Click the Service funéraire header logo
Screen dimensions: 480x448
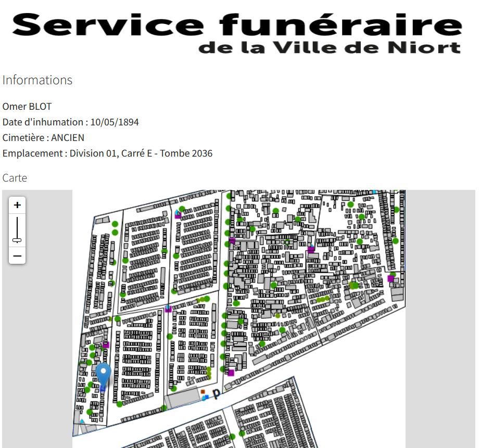coord(237,33)
